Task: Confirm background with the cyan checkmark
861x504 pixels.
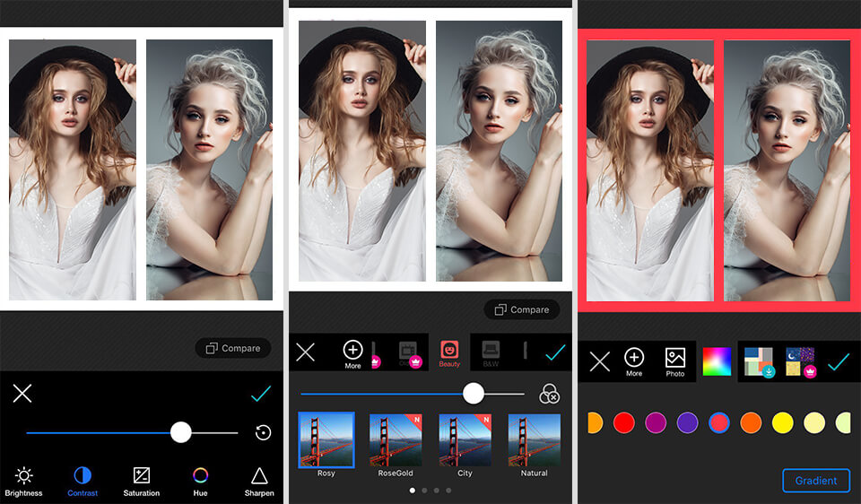Action: click(839, 361)
